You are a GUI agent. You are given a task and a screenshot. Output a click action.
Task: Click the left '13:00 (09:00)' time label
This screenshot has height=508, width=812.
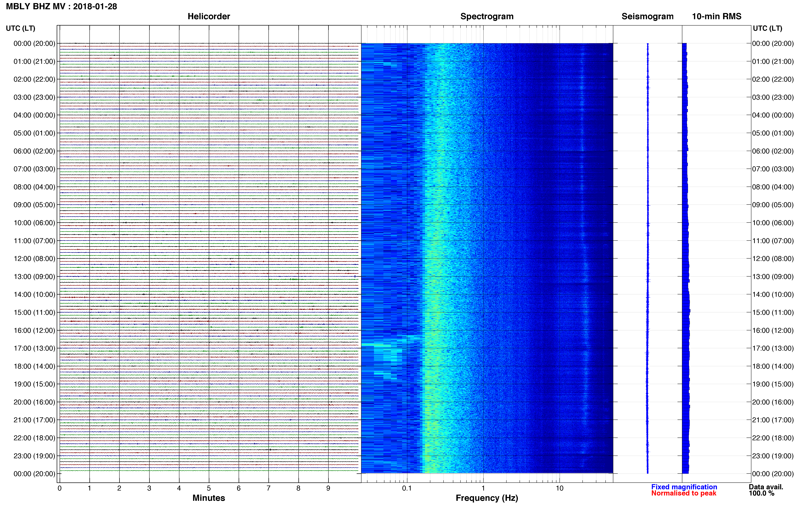coord(34,277)
